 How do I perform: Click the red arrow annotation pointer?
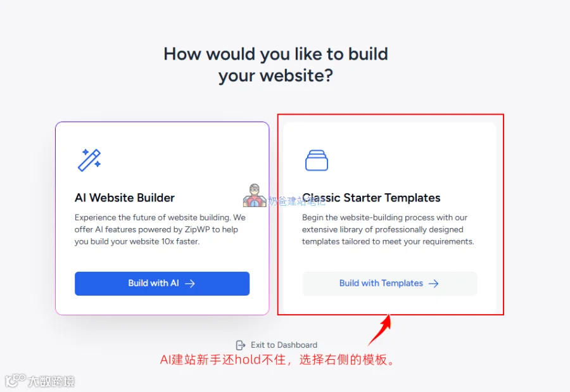click(380, 330)
